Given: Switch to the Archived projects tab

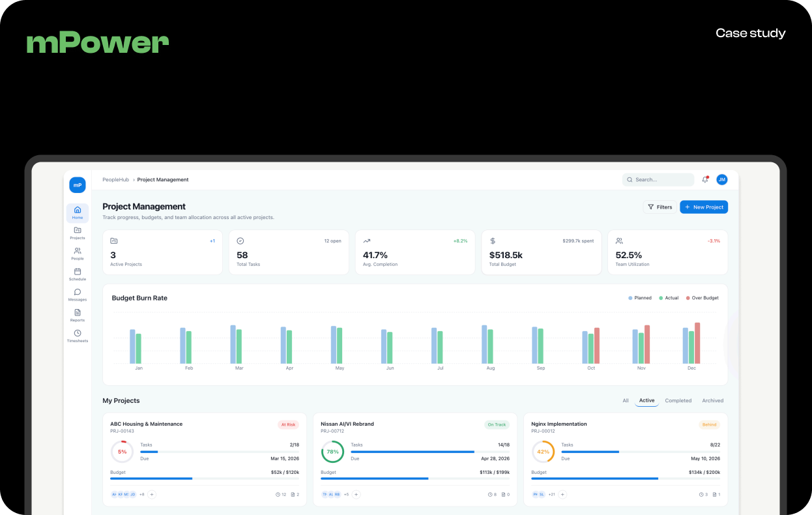Looking at the screenshot, I should [712, 400].
